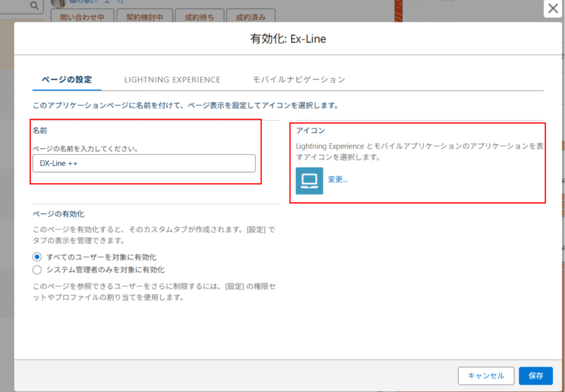This screenshot has height=392, width=565.
Task: Select the ページの設定 tab
Action: pyautogui.click(x=67, y=79)
